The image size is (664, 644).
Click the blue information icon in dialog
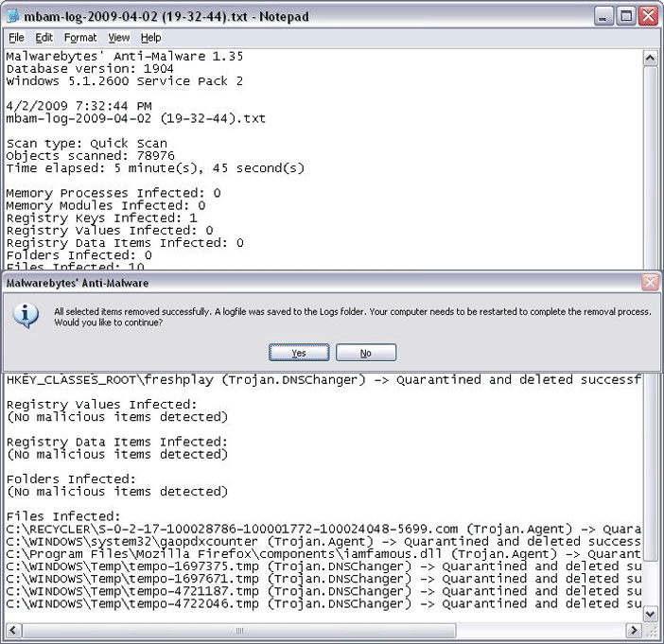[26, 315]
